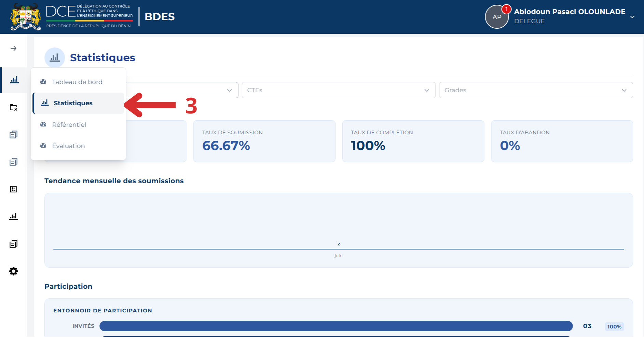Image resolution: width=644 pixels, height=337 pixels.
Task: Click the Benin coat of arms logo
Action: [26, 17]
